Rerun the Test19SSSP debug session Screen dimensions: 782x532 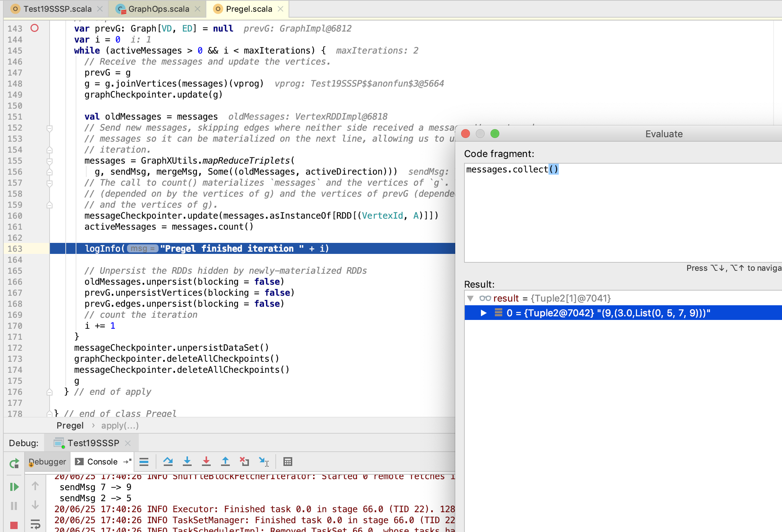pyautogui.click(x=14, y=463)
